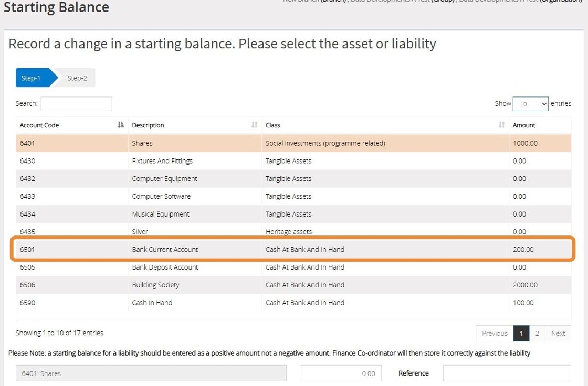Go to the Next results page
Viewport: 588px width, 386px height.
pos(558,333)
